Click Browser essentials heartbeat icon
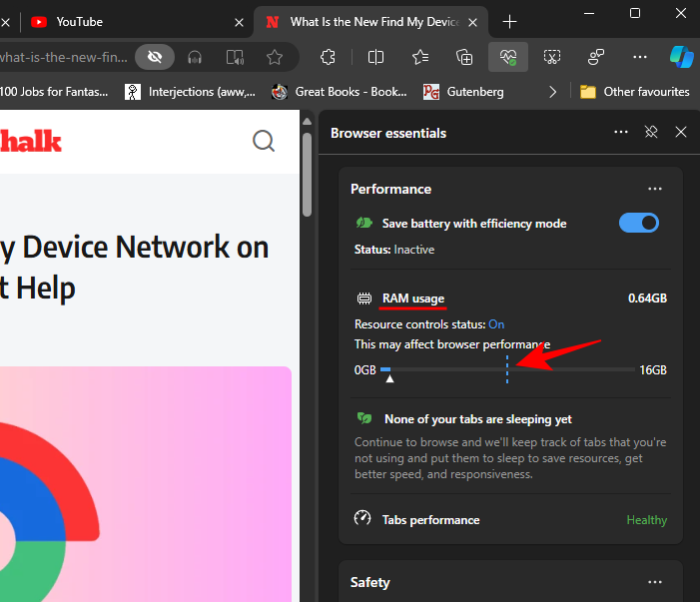 click(508, 57)
